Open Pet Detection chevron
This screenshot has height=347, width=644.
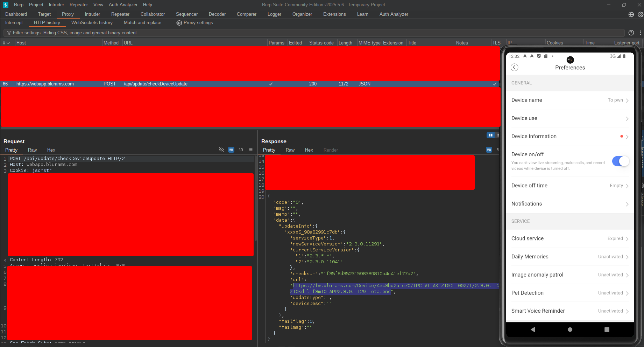627,293
